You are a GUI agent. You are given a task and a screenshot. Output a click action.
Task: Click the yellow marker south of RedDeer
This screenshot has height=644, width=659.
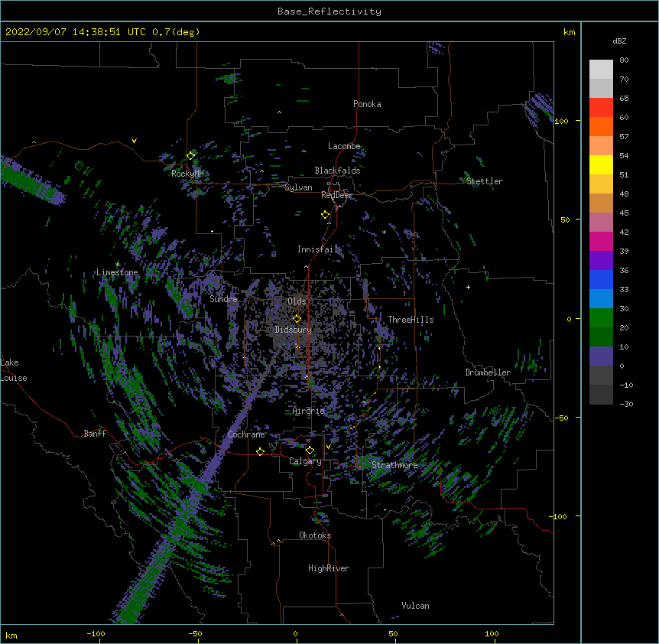(x=326, y=214)
